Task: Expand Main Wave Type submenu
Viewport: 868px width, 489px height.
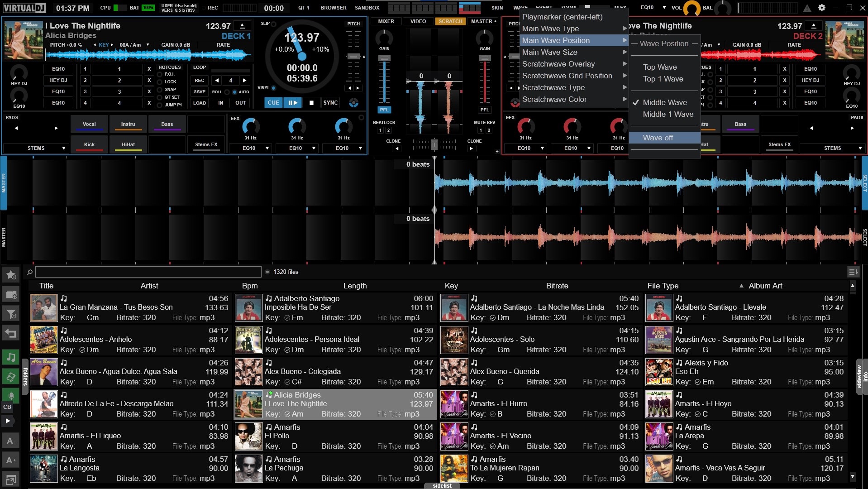Action: pyautogui.click(x=574, y=29)
